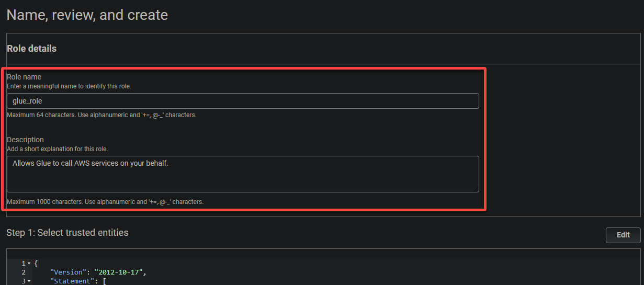The height and width of the screenshot is (285, 644).
Task: Click the "Name, review, and create" page title
Action: click(87, 15)
